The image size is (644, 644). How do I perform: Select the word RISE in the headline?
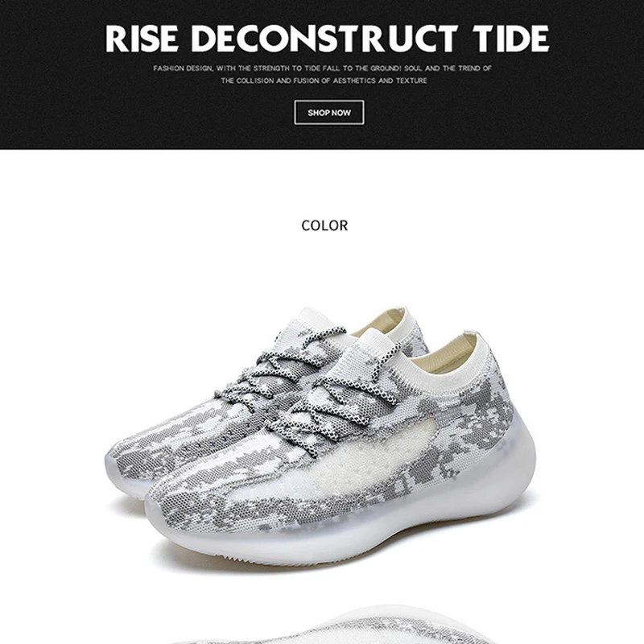click(142, 39)
